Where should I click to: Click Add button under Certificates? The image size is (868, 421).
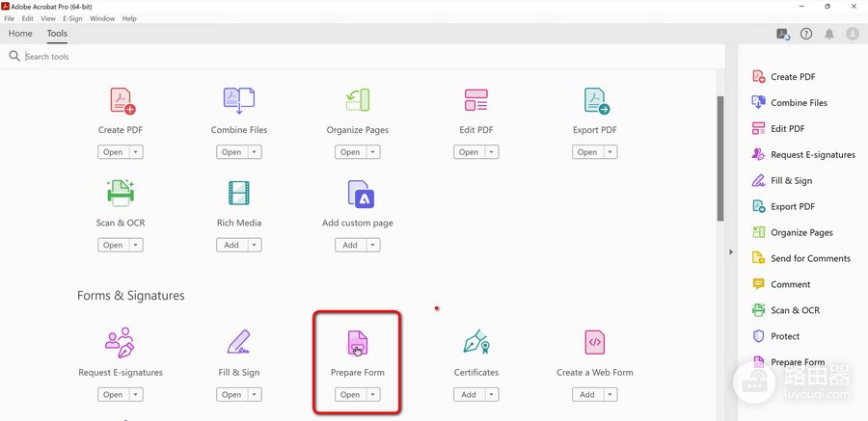click(x=469, y=394)
